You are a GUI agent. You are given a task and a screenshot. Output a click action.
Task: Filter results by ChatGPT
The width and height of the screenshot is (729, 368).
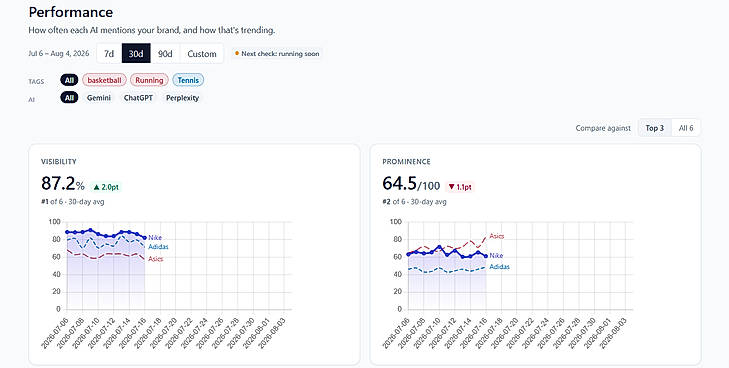(138, 98)
